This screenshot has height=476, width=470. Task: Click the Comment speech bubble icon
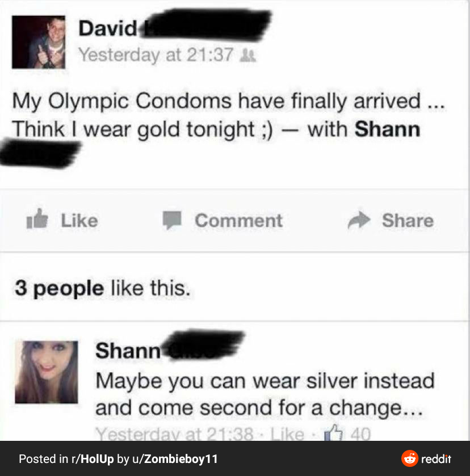point(172,220)
